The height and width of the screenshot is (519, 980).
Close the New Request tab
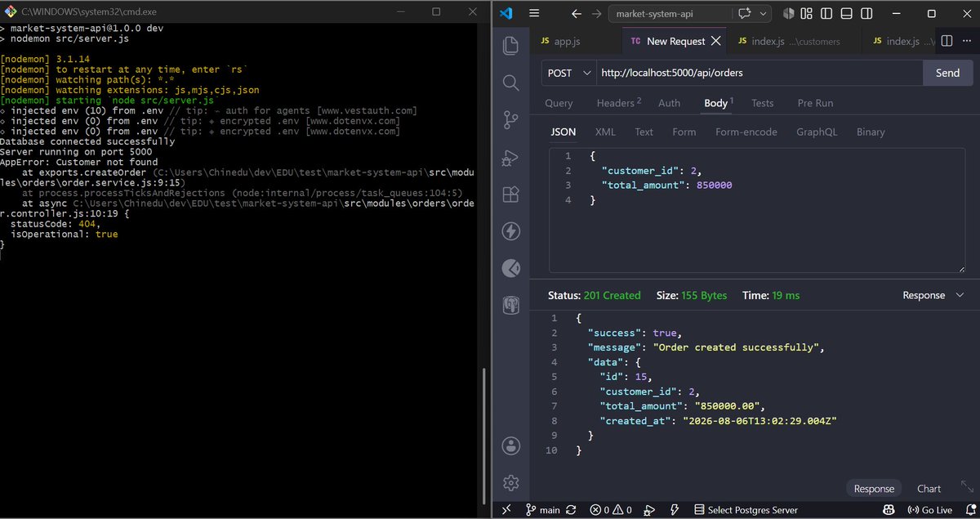[x=716, y=41]
